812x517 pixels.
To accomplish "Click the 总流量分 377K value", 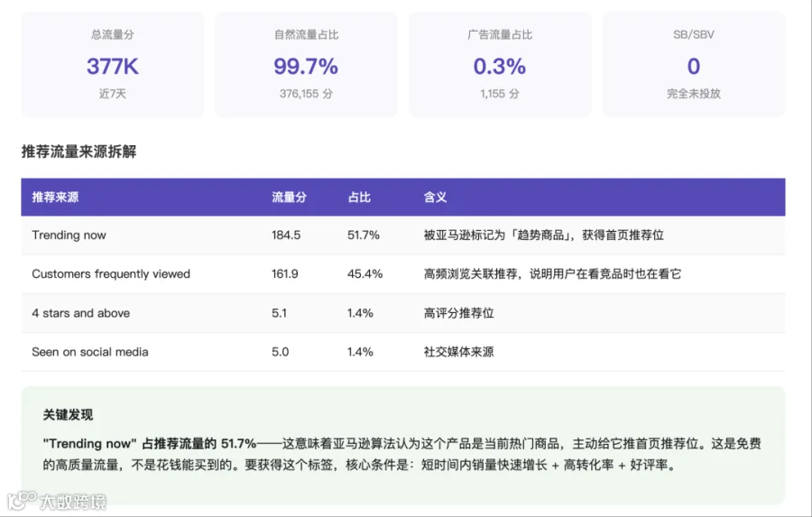I will tap(113, 66).
